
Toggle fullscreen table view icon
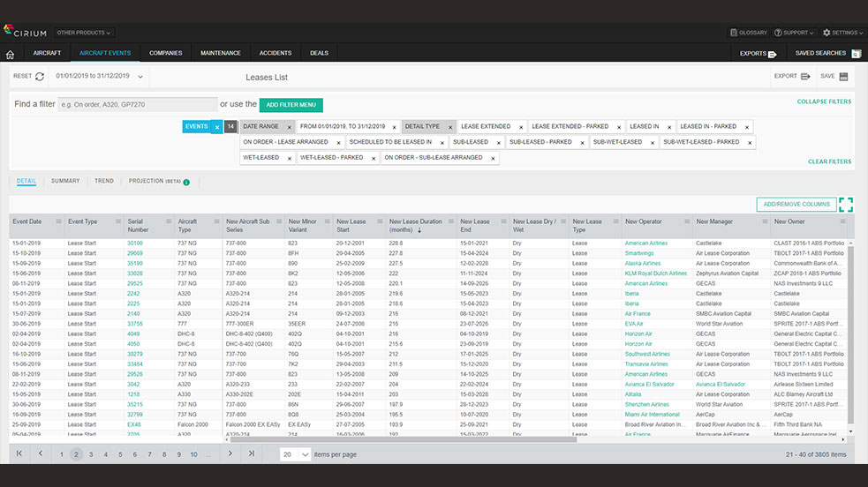click(x=846, y=205)
